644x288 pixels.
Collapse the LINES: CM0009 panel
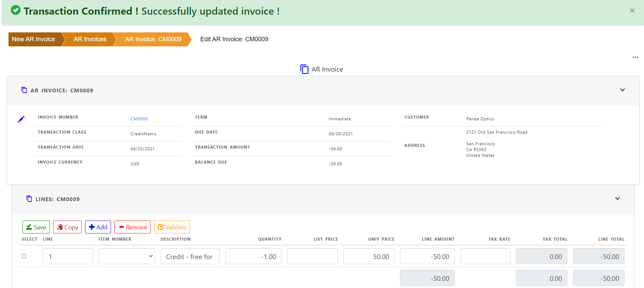(617, 199)
